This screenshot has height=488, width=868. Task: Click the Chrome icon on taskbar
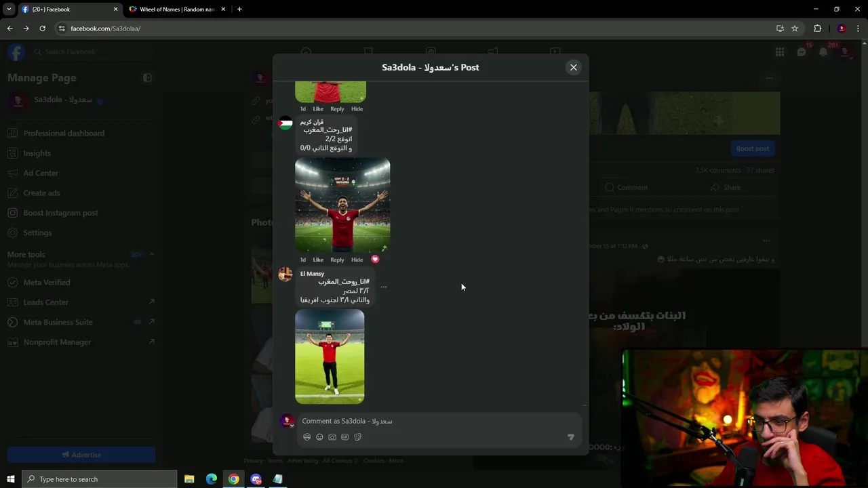(233, 479)
